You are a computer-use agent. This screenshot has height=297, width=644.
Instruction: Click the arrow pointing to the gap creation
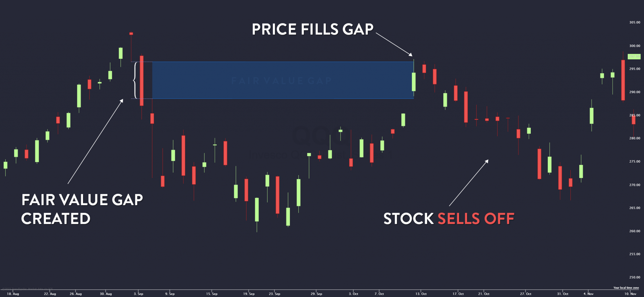[95, 142]
